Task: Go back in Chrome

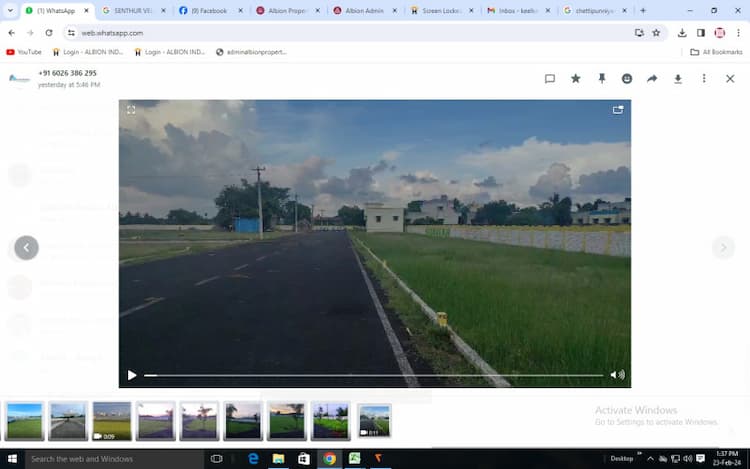Action: point(11,33)
